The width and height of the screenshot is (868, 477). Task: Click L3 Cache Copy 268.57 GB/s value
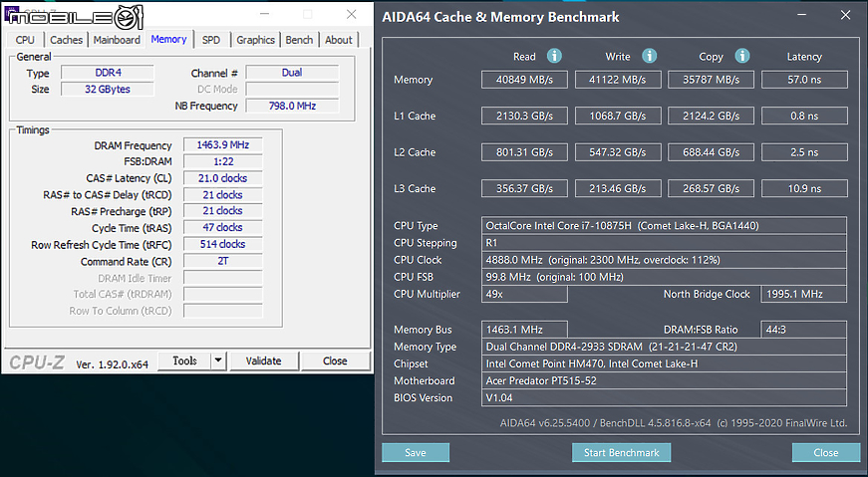click(x=711, y=188)
